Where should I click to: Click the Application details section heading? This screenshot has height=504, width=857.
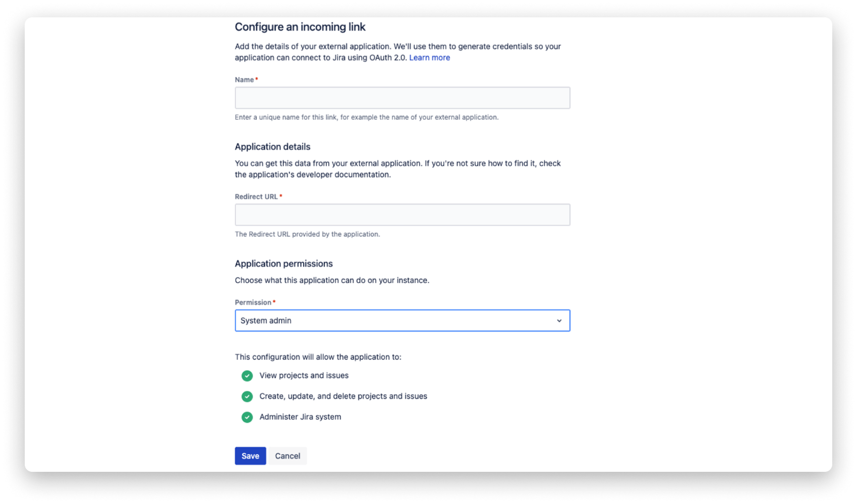(x=272, y=147)
